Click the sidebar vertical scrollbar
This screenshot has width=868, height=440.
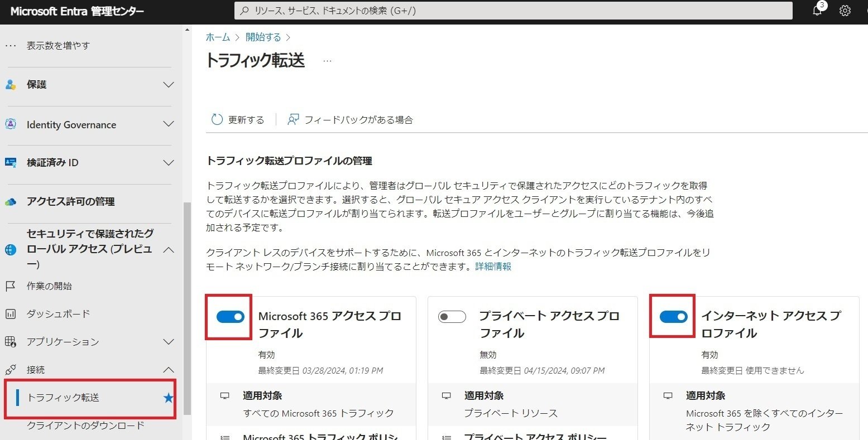pyautogui.click(x=187, y=308)
